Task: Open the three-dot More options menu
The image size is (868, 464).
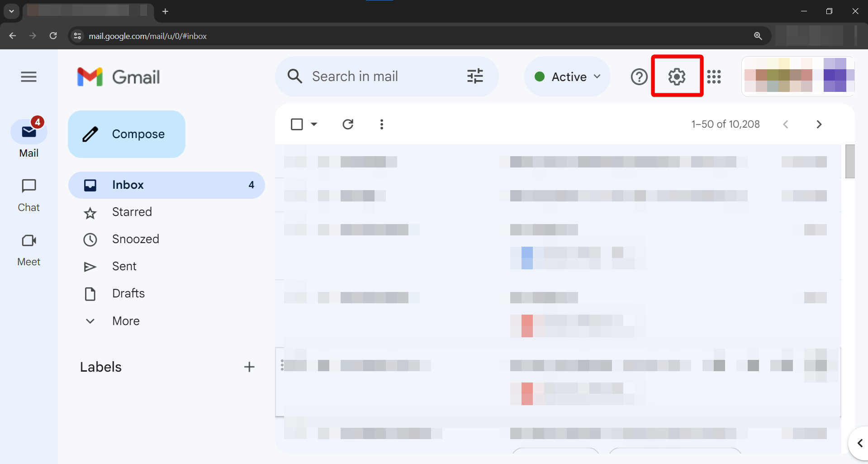Action: tap(382, 124)
